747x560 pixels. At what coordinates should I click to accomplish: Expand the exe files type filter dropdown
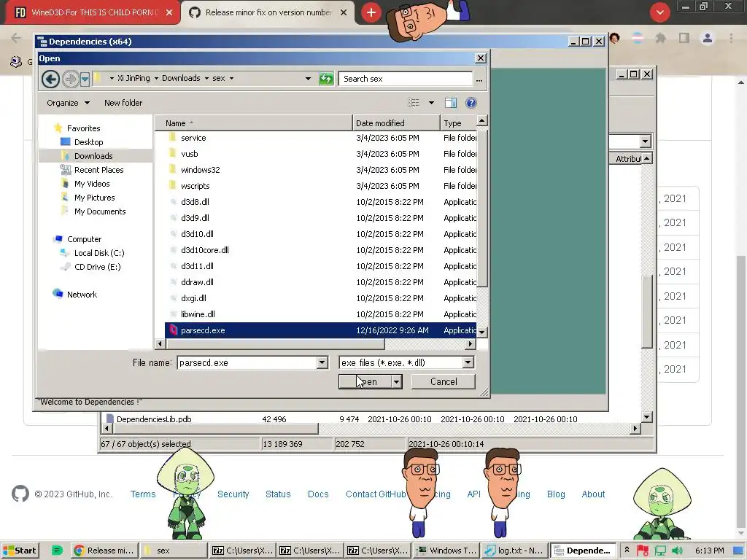[468, 363]
